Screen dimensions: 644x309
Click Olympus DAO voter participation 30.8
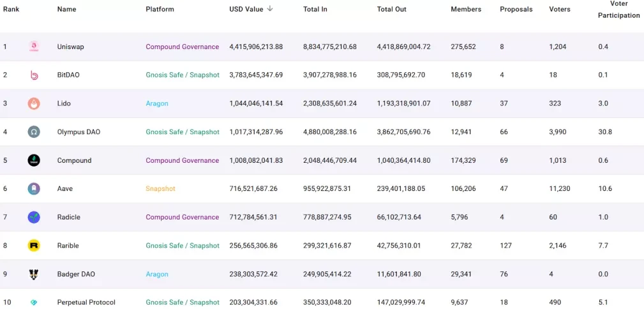click(604, 132)
